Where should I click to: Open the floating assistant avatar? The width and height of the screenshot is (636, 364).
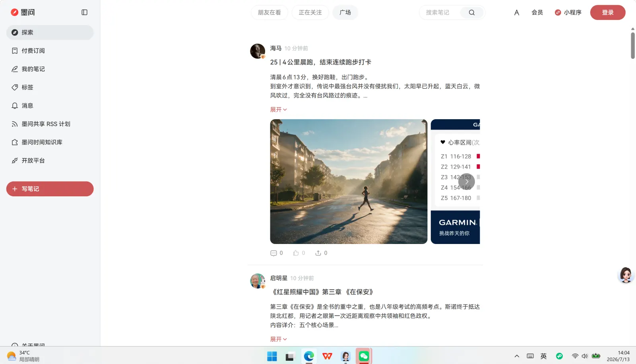click(626, 275)
